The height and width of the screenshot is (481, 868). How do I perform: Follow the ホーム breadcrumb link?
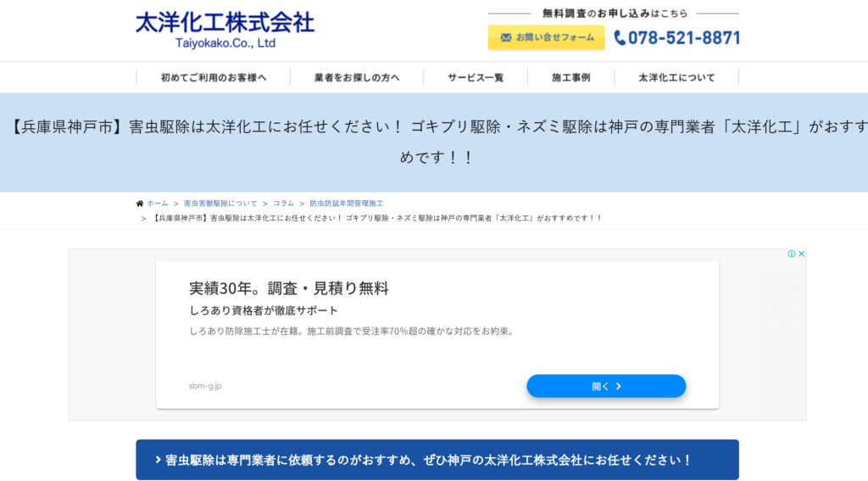coord(158,204)
